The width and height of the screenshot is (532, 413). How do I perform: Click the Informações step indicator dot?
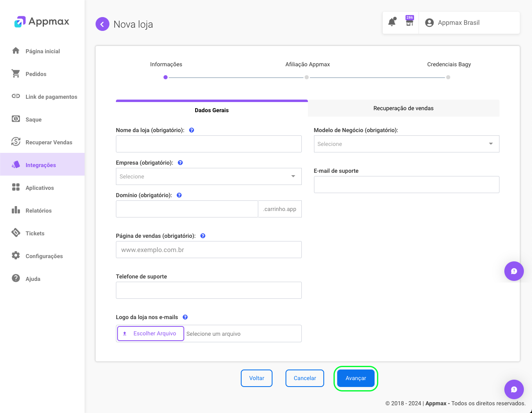pos(165,77)
